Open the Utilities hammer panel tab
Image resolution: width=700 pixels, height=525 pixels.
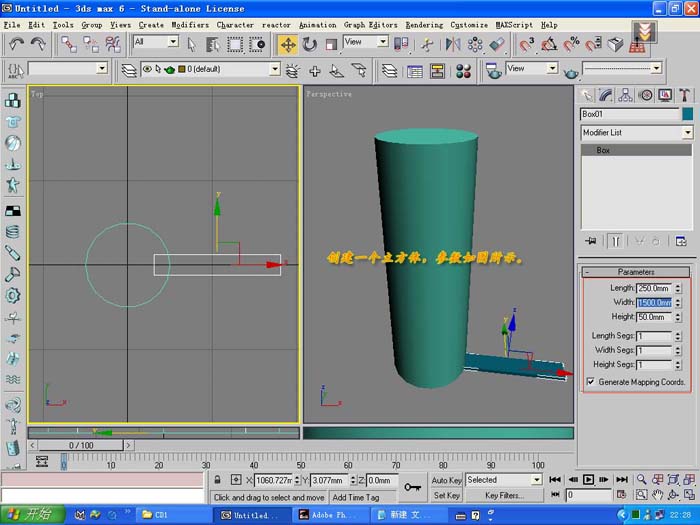(x=684, y=95)
